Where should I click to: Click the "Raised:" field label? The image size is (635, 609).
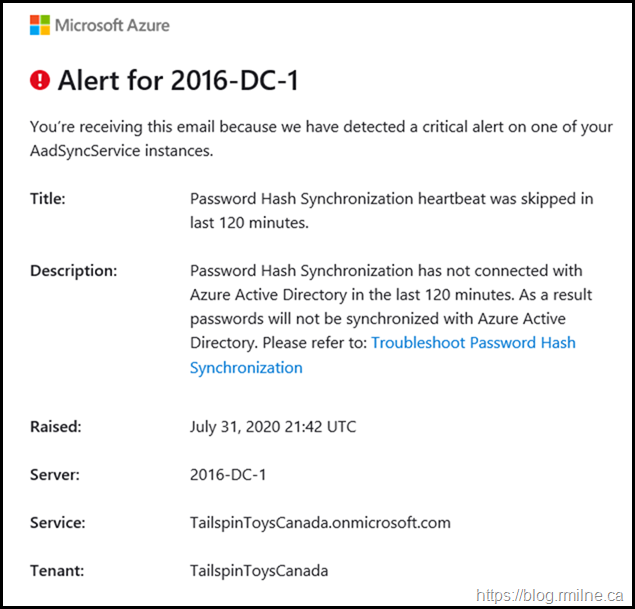click(x=56, y=427)
